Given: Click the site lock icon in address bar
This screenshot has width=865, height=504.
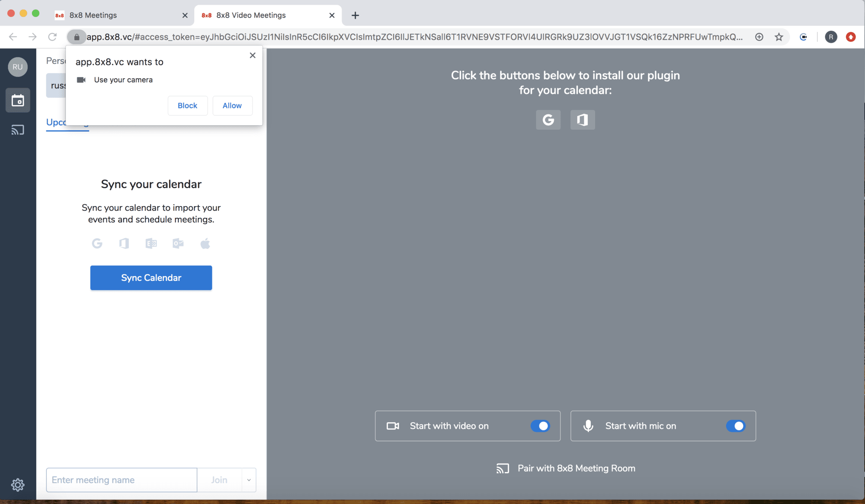Looking at the screenshot, I should point(77,37).
